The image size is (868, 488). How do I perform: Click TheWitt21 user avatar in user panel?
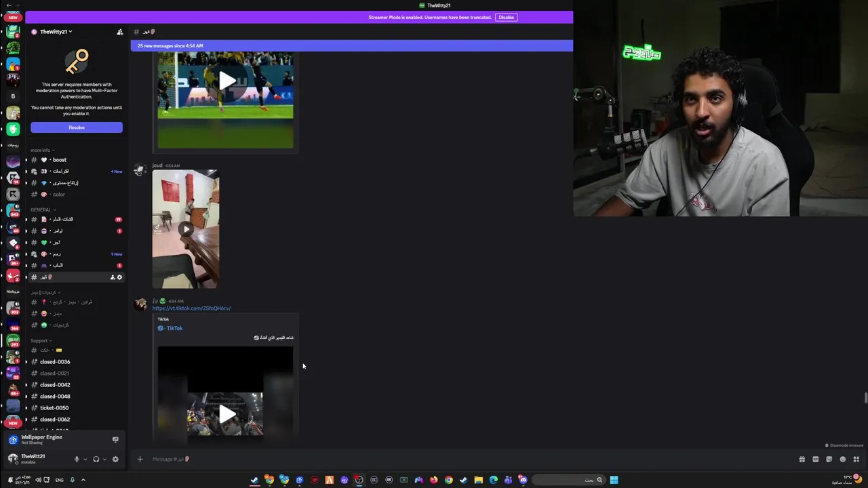12,459
